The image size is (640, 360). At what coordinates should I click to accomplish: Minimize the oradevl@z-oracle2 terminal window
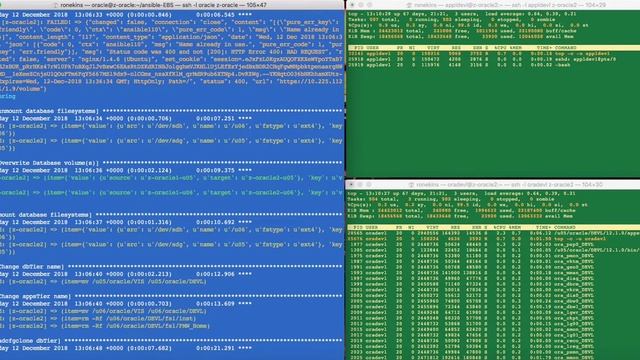tap(360, 184)
